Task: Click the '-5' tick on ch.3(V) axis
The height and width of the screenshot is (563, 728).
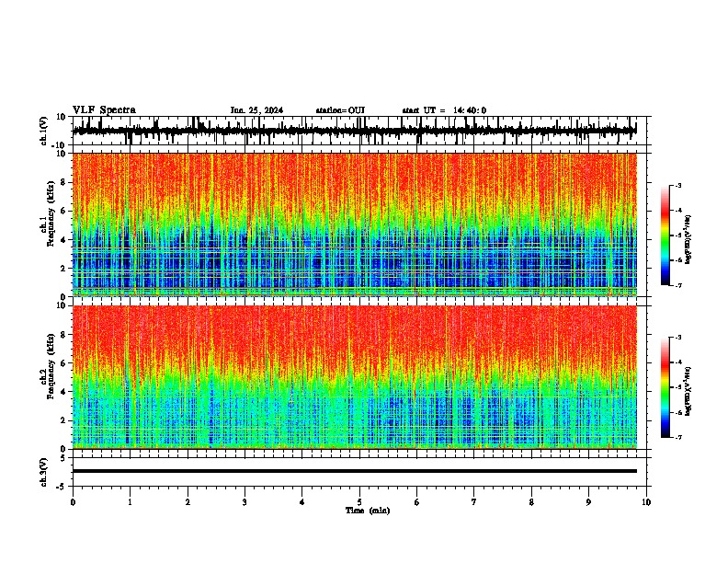Action: [62, 487]
